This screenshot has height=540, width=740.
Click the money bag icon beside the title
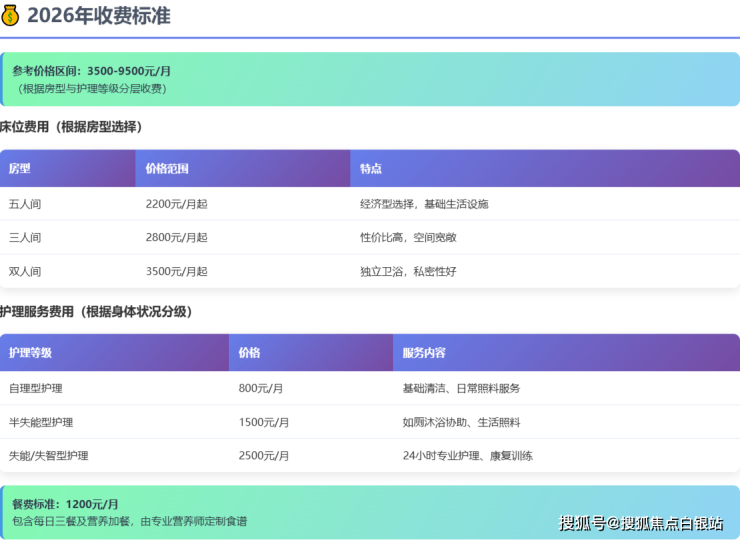[x=11, y=15]
